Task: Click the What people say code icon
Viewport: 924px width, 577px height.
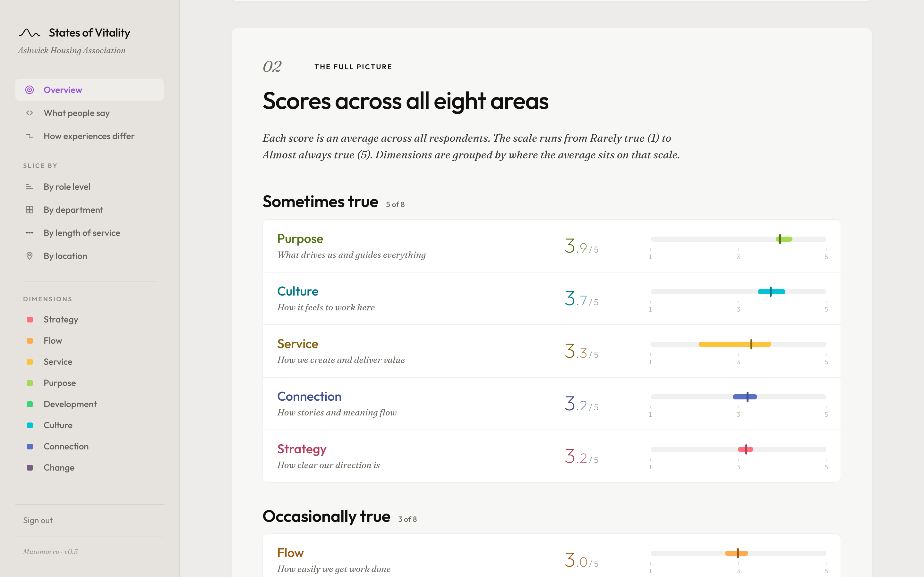Action: click(30, 113)
